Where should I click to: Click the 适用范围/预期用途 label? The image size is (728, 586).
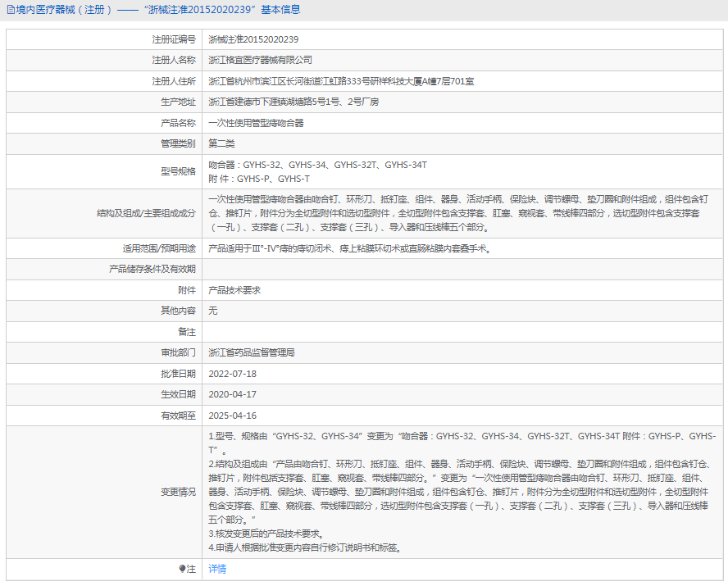click(159, 248)
